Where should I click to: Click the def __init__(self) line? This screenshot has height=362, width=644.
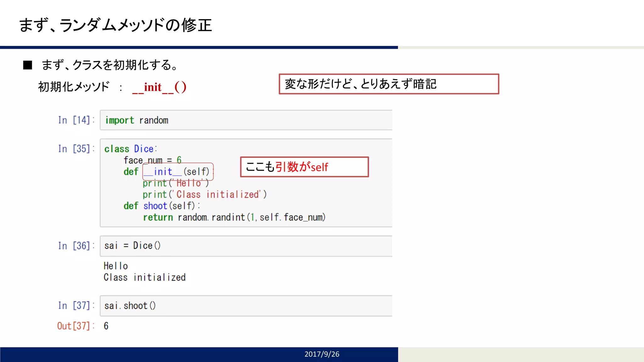pos(169,172)
